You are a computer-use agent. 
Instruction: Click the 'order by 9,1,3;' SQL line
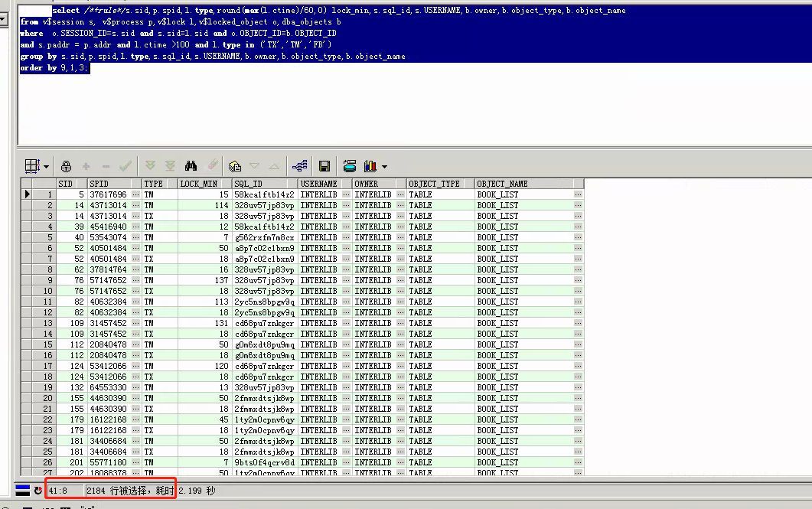(54, 68)
